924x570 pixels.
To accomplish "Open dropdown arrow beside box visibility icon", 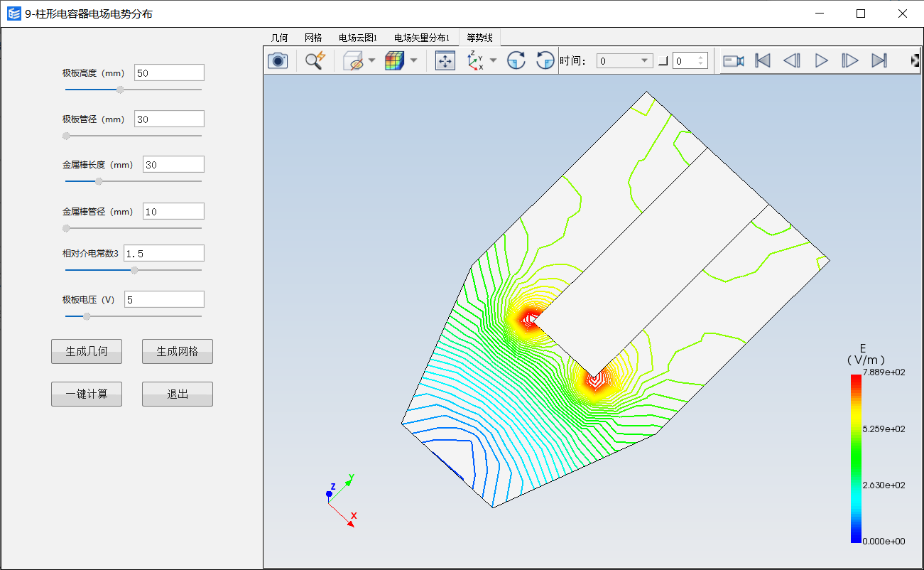I will coord(371,60).
